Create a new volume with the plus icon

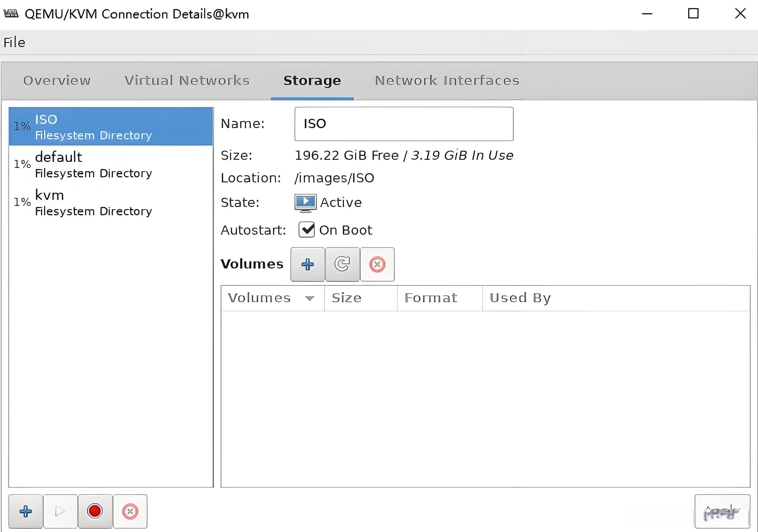pos(307,264)
